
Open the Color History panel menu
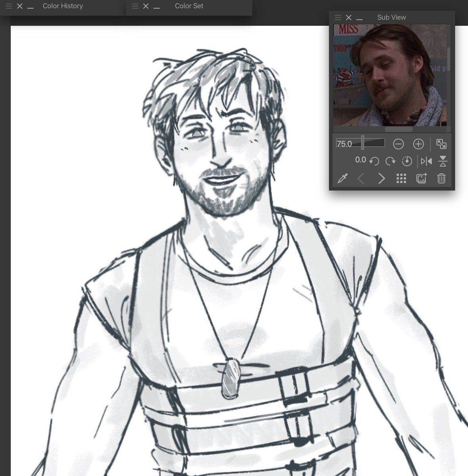click(x=9, y=6)
